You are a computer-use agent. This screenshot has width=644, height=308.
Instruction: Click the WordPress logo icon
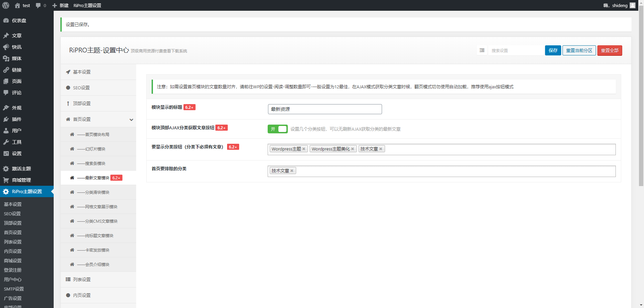pos(6,5)
